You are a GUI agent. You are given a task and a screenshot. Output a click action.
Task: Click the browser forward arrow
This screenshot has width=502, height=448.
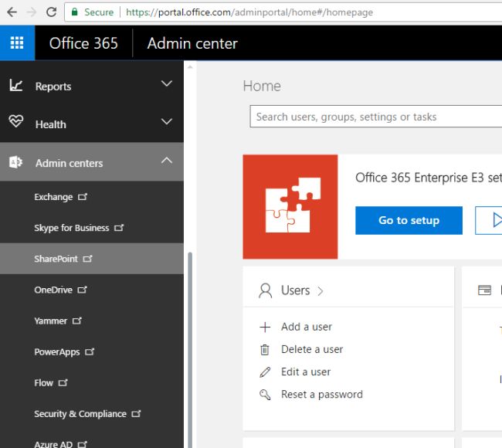[32, 12]
